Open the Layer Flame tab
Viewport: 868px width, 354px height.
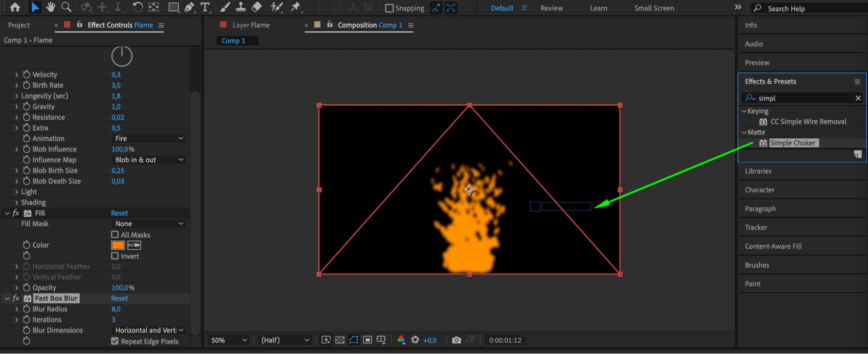pos(251,25)
